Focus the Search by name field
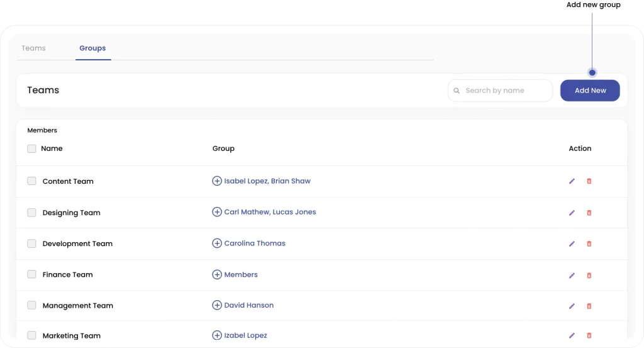Screen dimensions: 644x348 (500, 91)
